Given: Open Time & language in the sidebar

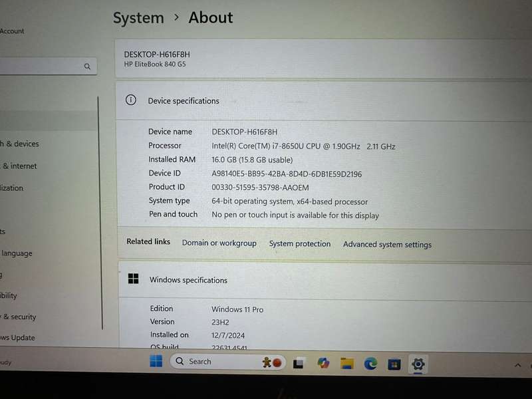Looking at the screenshot, I should click(16, 253).
